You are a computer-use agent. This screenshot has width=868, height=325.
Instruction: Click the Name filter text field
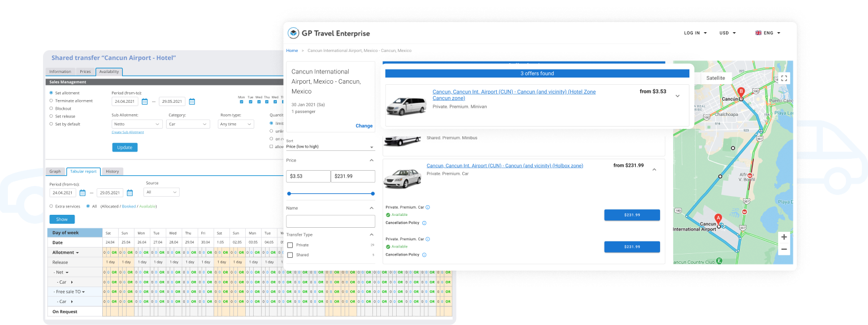331,222
